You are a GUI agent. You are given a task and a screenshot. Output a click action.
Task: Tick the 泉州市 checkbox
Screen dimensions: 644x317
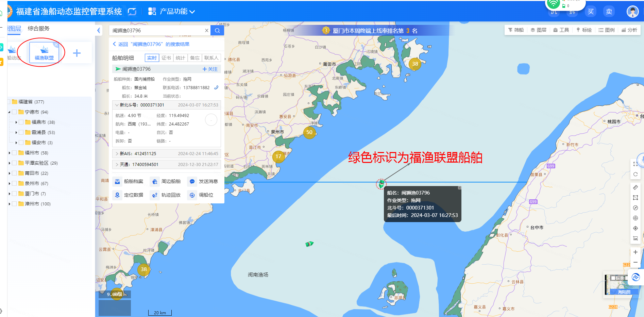15,183
